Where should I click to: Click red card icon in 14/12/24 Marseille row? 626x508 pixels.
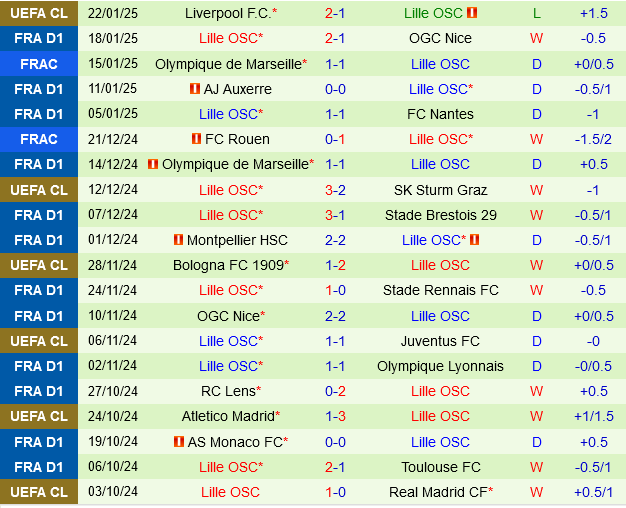153,164
